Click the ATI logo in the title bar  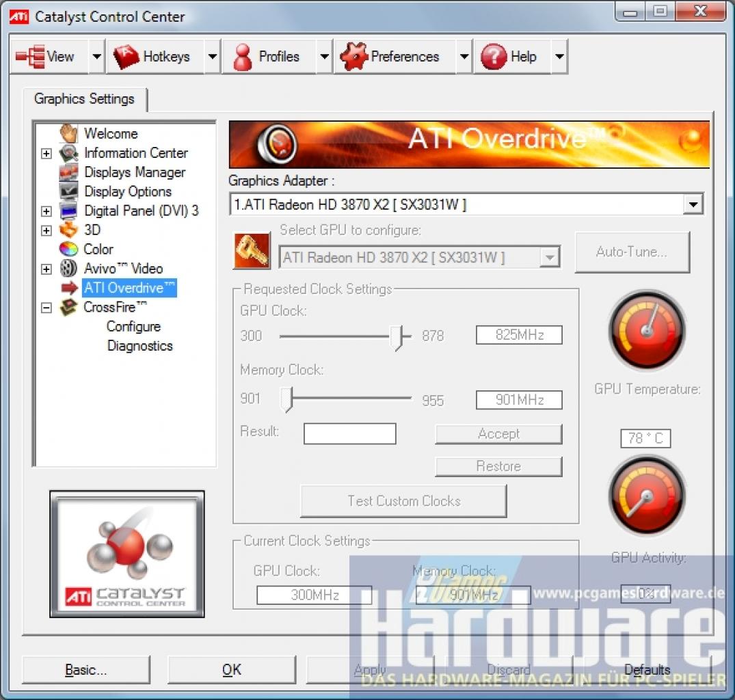19,16
